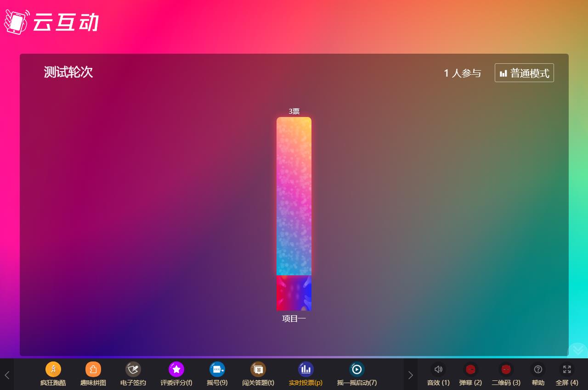
Task: Start the 闯关答题 quiz challenge
Action: 258,369
